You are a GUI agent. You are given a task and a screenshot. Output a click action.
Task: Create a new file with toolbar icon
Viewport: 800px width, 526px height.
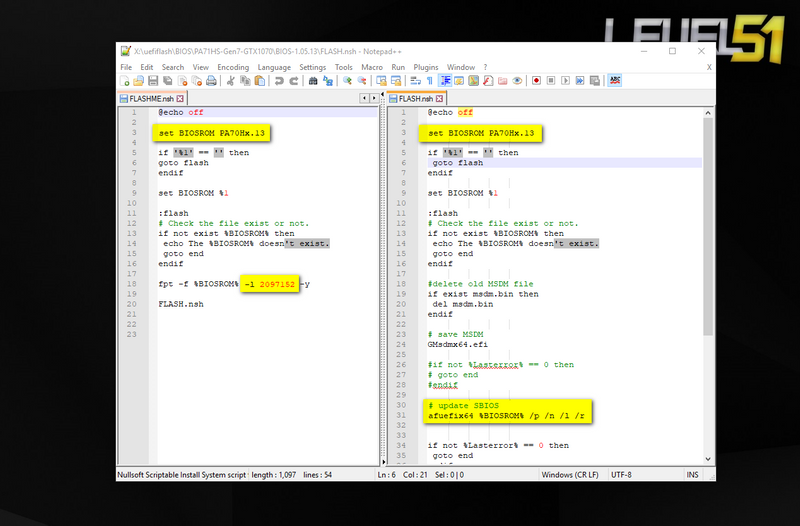point(124,81)
